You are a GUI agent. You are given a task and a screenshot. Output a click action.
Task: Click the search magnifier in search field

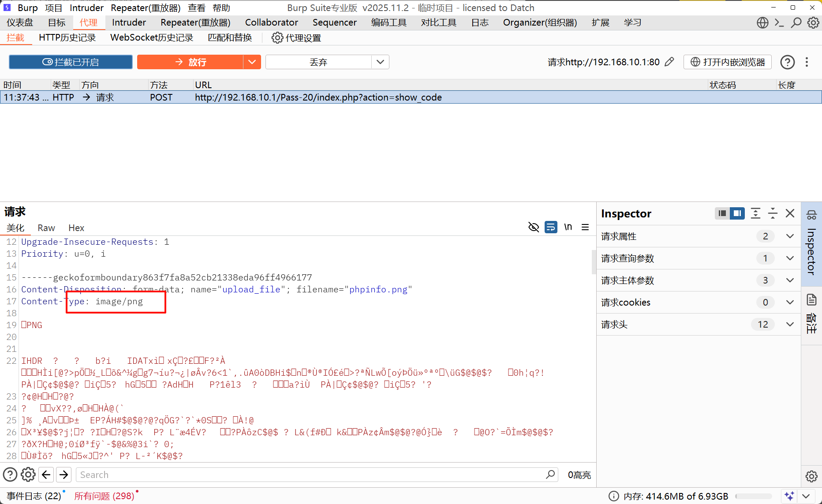coord(550,474)
